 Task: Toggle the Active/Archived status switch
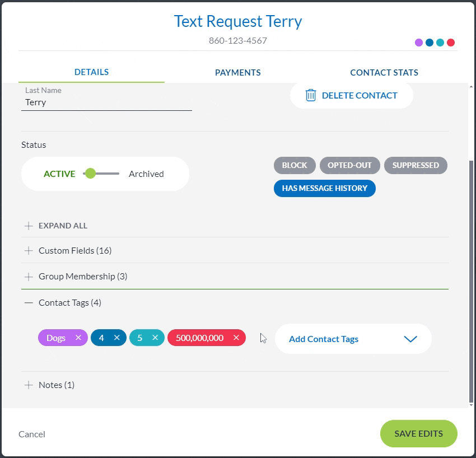point(101,174)
